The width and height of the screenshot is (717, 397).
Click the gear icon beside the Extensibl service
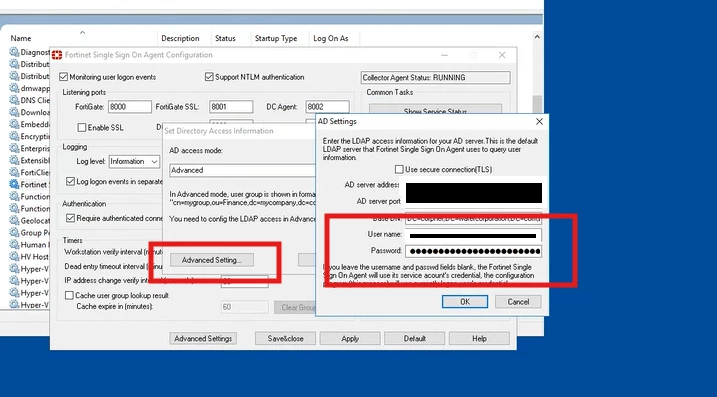click(x=14, y=160)
